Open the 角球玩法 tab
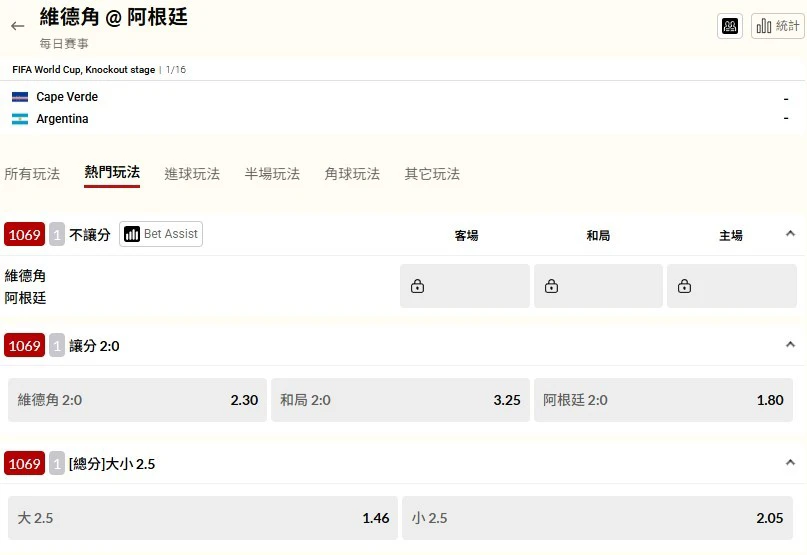This screenshot has height=555, width=807. 352,174
